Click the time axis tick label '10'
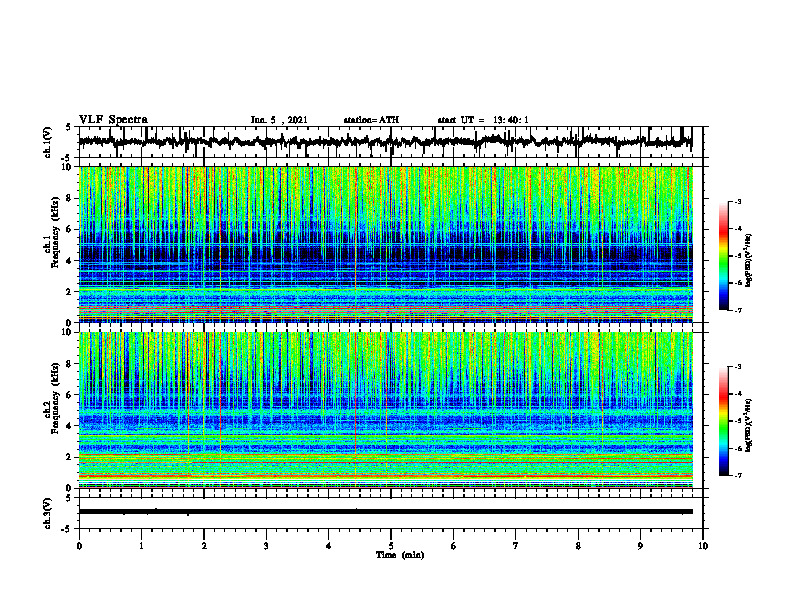792x612 pixels. coord(703,546)
